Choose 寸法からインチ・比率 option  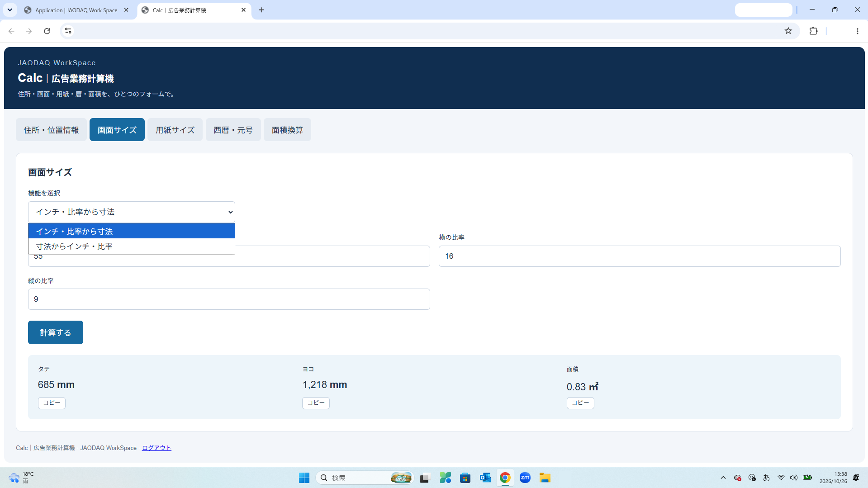point(132,246)
